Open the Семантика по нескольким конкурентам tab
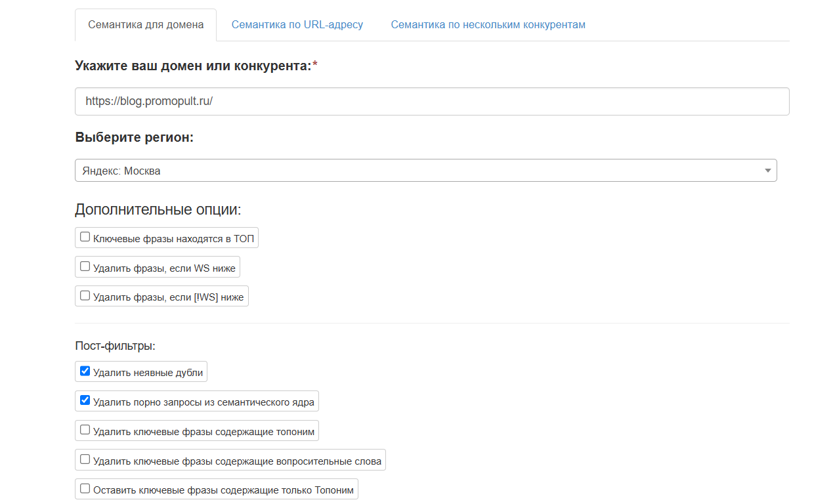 coord(488,25)
